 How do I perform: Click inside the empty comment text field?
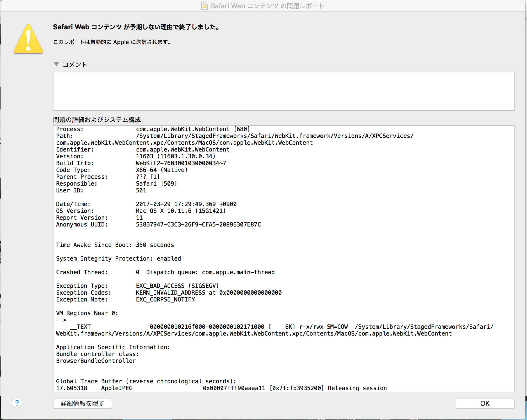pos(284,91)
